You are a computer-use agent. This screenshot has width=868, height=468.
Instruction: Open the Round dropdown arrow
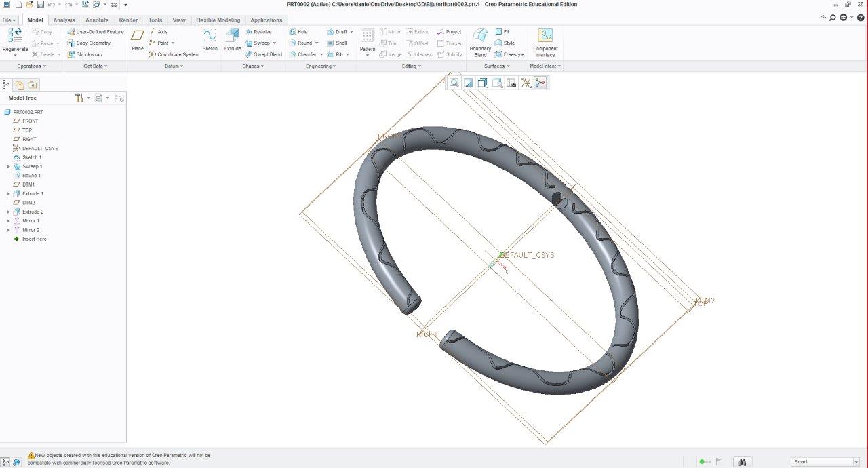point(317,43)
